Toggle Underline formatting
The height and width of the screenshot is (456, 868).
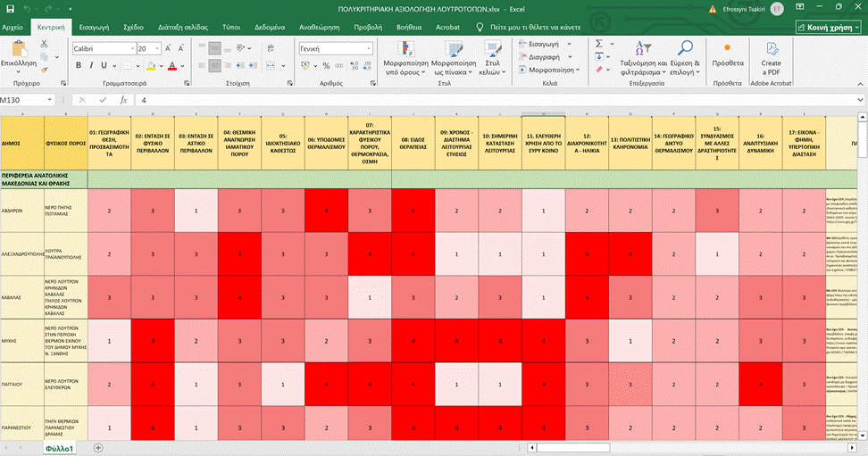pyautogui.click(x=104, y=65)
